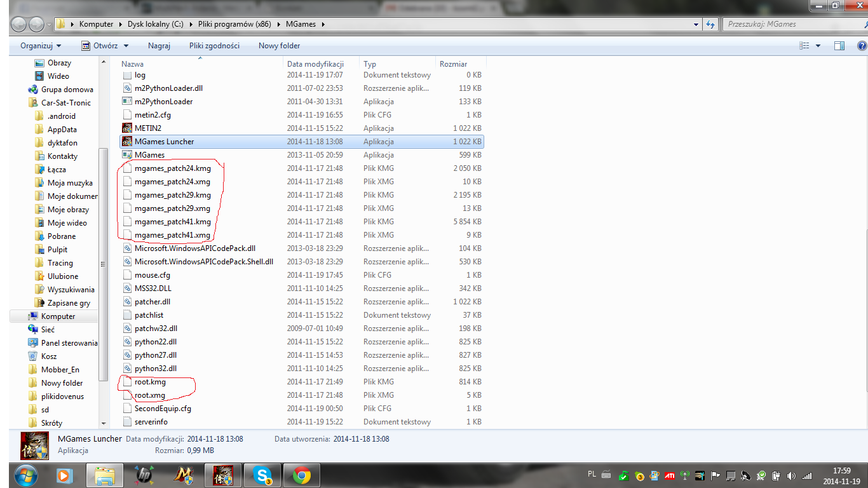The image size is (868, 488).
Task: Open the Organizuj dropdown menu
Action: tap(41, 46)
